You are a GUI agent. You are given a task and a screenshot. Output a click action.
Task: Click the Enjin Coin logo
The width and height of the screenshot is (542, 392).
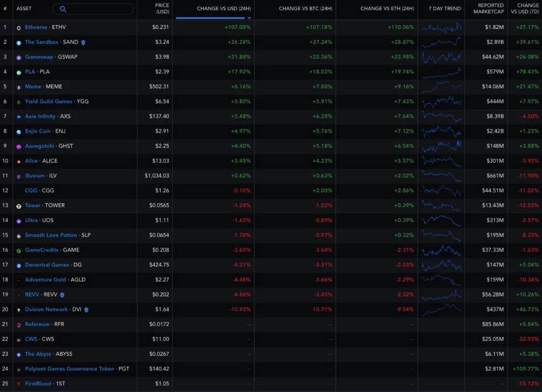19,132
